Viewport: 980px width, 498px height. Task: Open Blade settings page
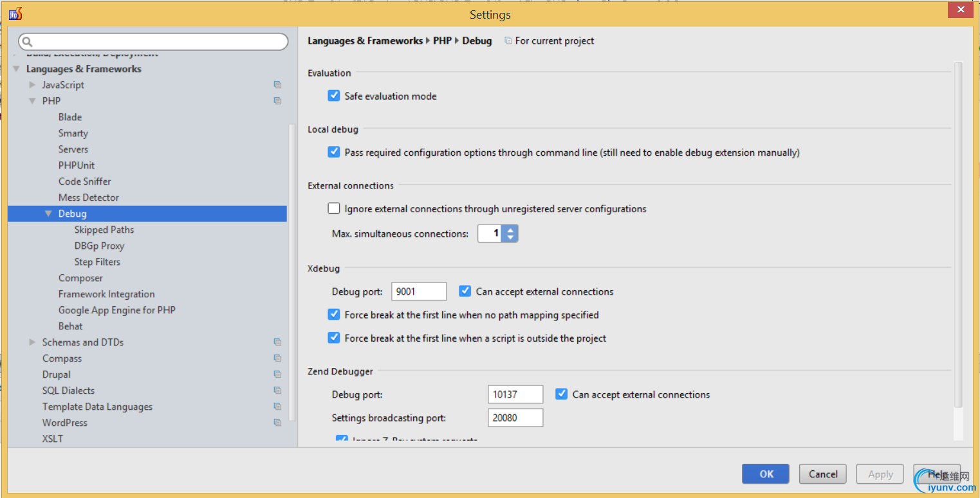(70, 117)
